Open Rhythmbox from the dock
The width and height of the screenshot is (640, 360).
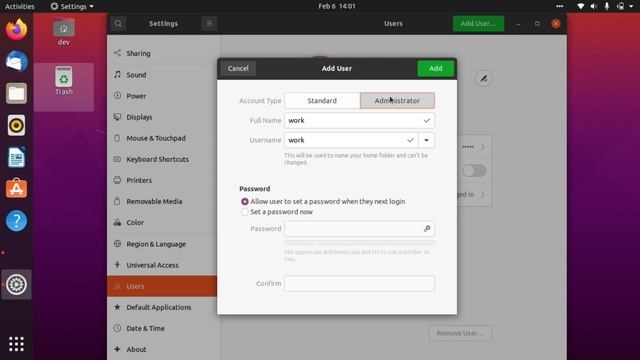click(16, 125)
